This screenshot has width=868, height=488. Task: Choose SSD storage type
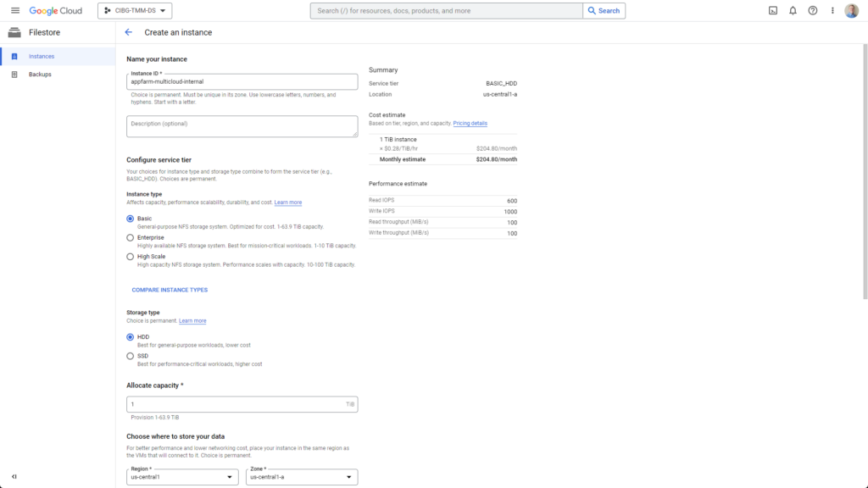(x=131, y=357)
